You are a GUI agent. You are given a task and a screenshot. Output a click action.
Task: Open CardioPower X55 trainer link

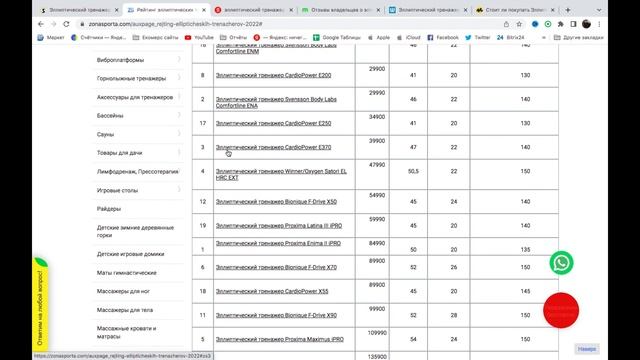(272, 291)
